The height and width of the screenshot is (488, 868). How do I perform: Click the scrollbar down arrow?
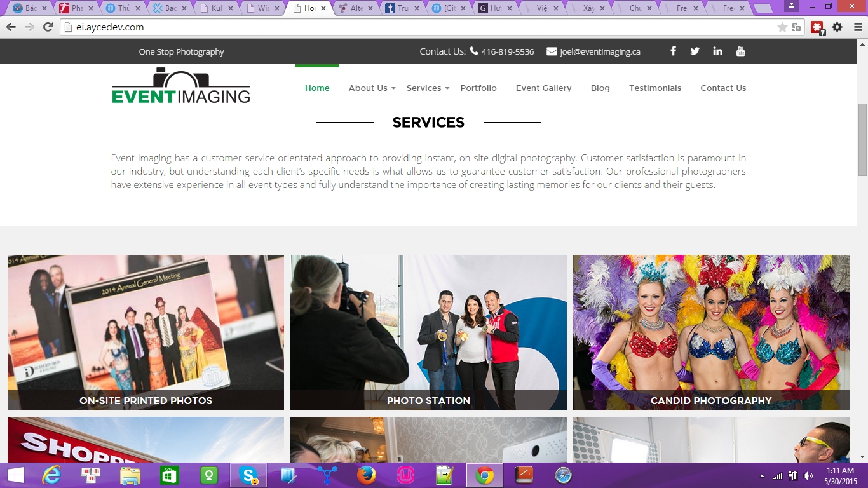point(862,457)
